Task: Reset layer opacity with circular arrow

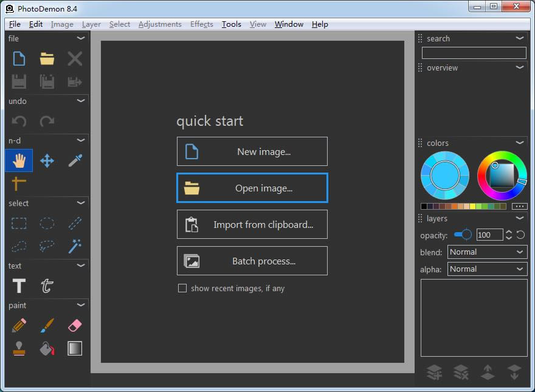Action: tap(520, 235)
